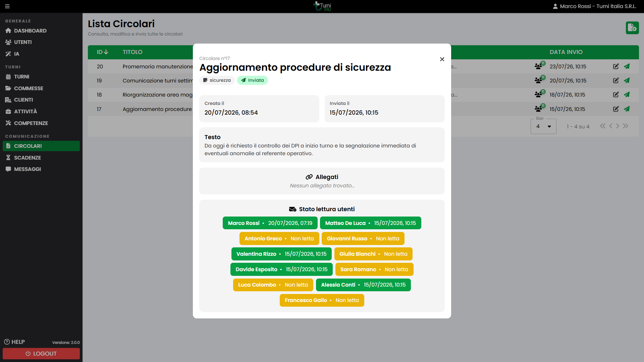
Task: Open Clienti in sidebar
Action: (x=41, y=100)
